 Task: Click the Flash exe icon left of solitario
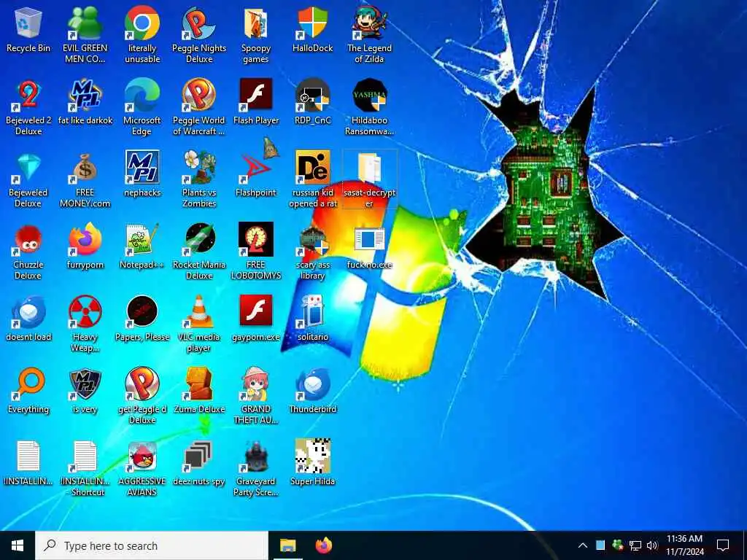point(256,319)
